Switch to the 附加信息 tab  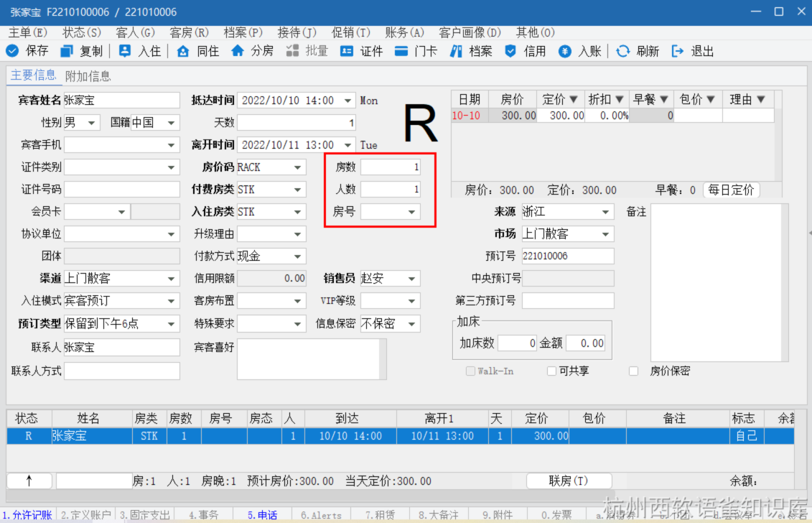(88, 76)
